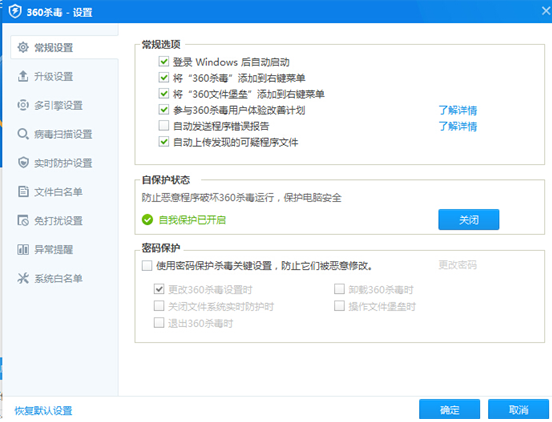Click 关闭 button to disable self-protection
This screenshot has height=422, width=552.
click(469, 220)
